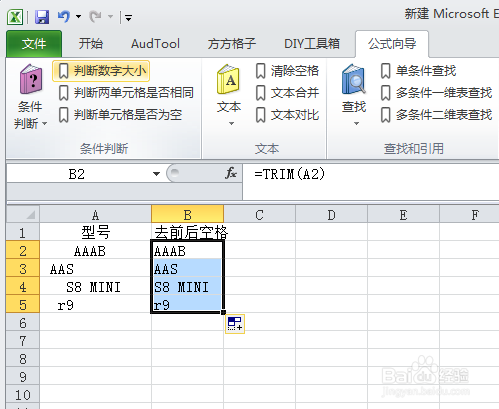This screenshot has height=409, width=499.
Task: Switch to the 方方格子 tab
Action: tap(232, 44)
